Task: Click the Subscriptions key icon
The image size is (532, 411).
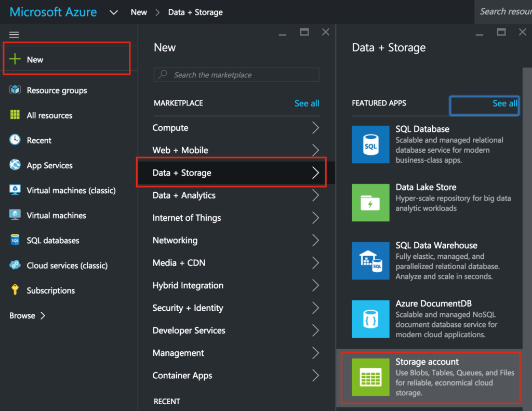Action: 15,290
